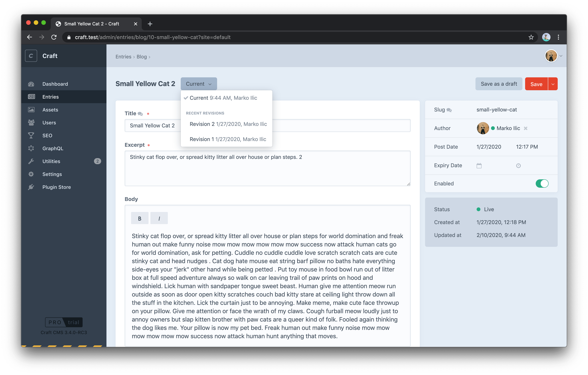Select Current 9:44 AM revision entry

point(226,98)
